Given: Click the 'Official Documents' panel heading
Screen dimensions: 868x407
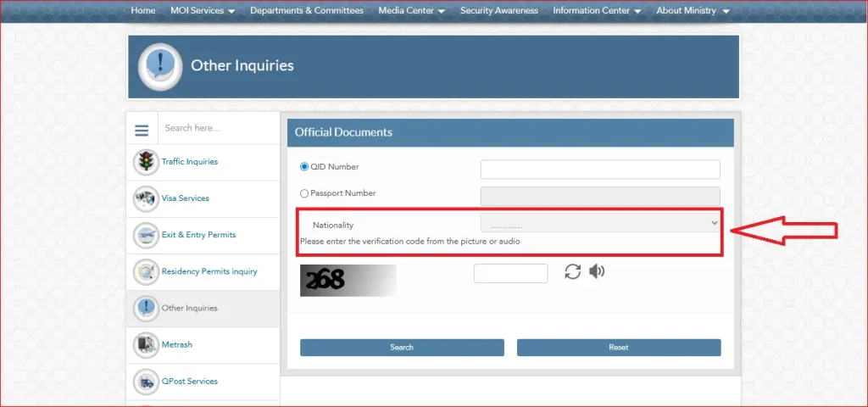Looking at the screenshot, I should click(x=343, y=132).
